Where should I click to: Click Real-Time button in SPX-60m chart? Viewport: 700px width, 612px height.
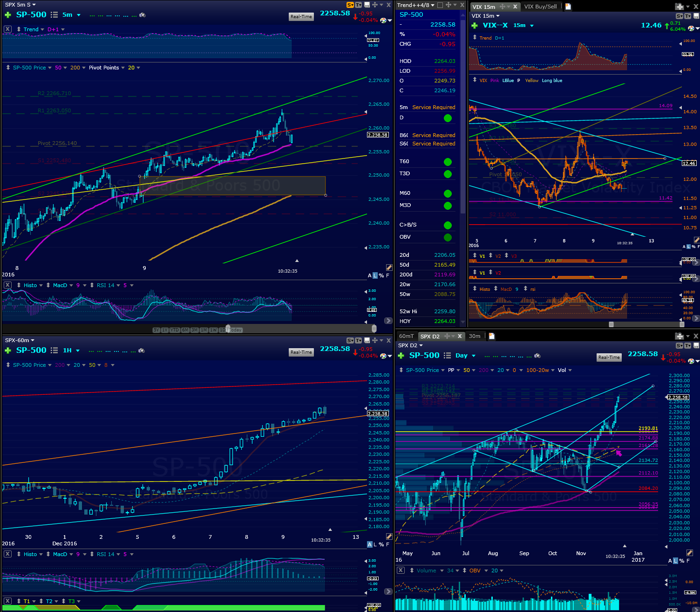(x=301, y=352)
